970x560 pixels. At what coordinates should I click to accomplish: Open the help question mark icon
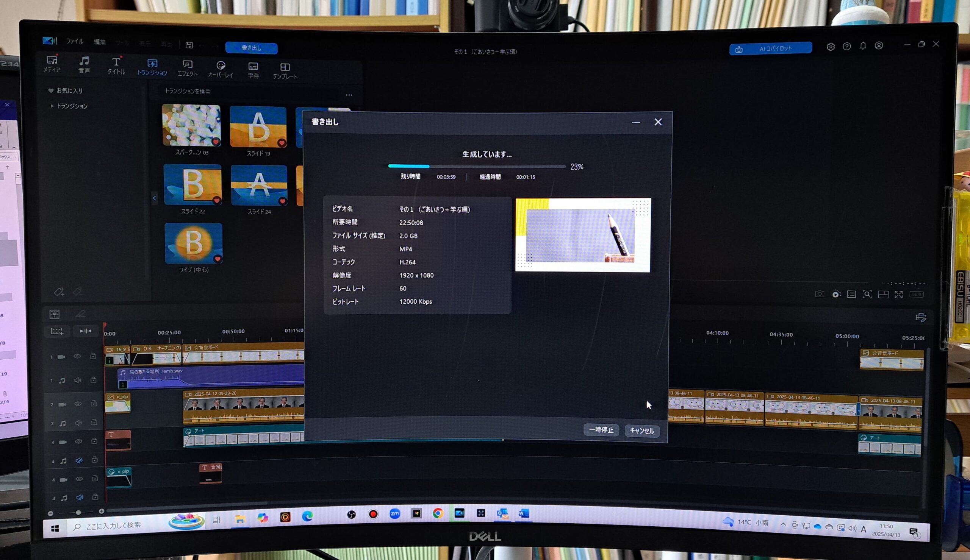coord(846,46)
